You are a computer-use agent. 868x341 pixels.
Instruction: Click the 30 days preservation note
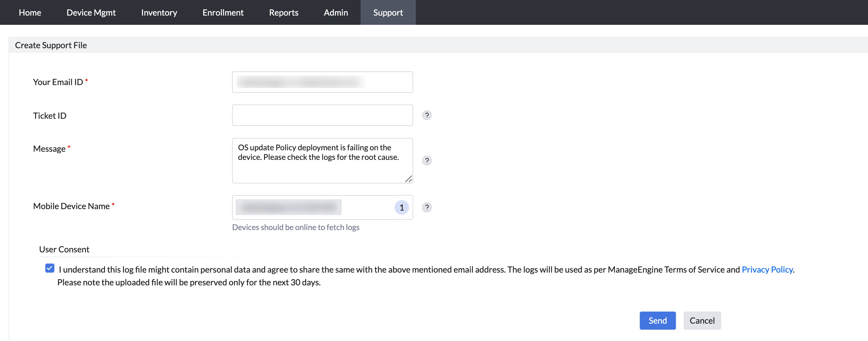[x=189, y=283]
